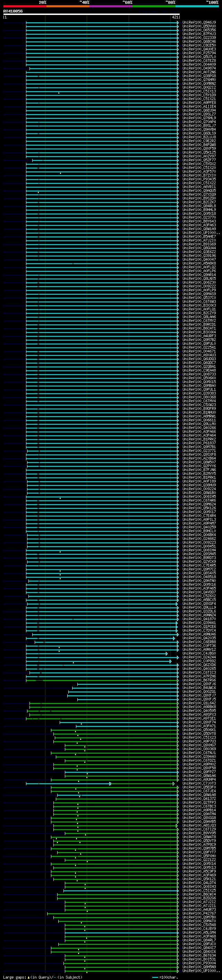Click the orange ~40% identity color bar
222x980 pixels.
click(68, 6)
